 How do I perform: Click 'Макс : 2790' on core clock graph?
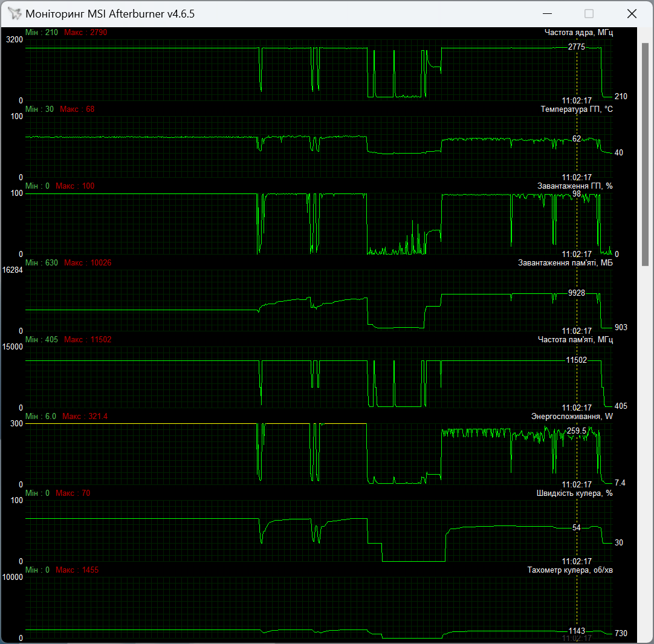(85, 33)
